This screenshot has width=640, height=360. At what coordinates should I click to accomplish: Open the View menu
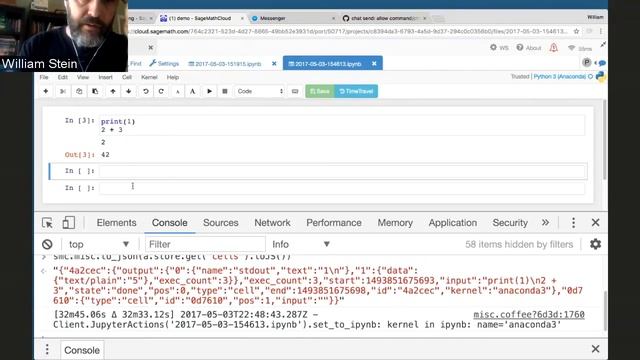[83, 77]
